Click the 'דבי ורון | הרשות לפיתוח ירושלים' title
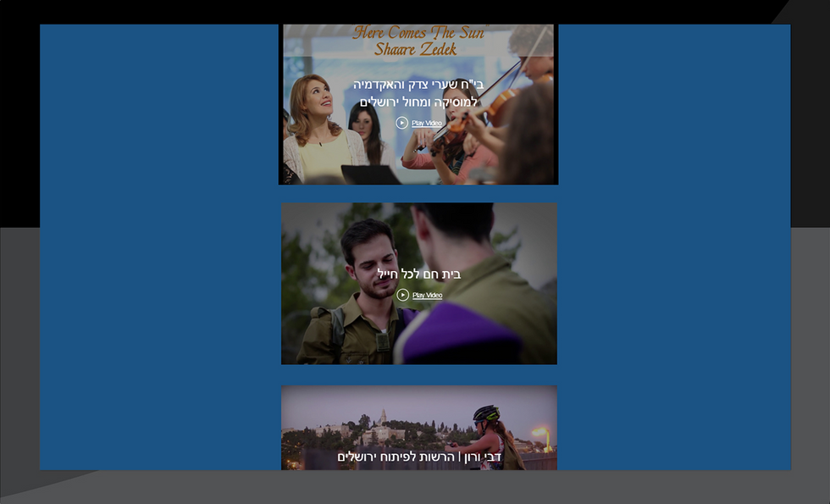 coord(419,457)
